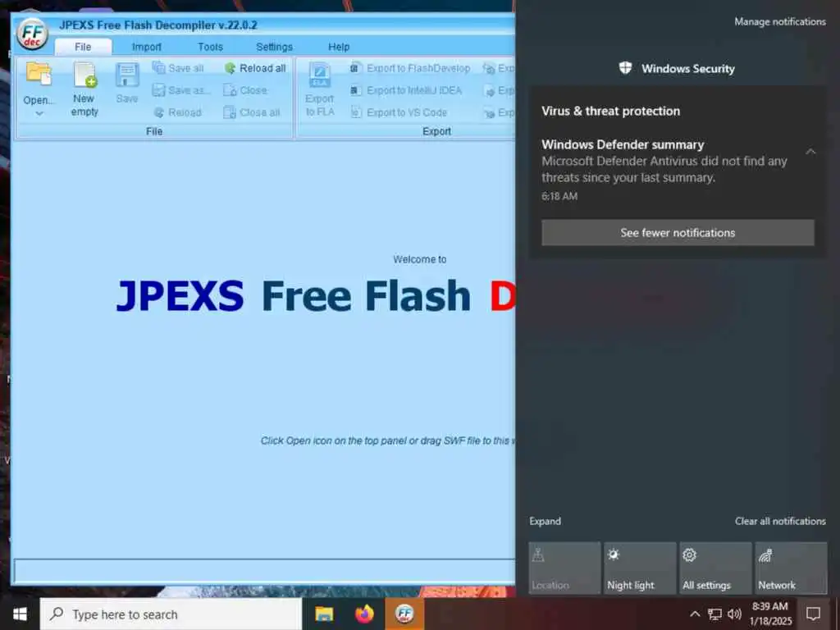Select the File ribbon tab
This screenshot has width=840, height=630.
pos(83,47)
